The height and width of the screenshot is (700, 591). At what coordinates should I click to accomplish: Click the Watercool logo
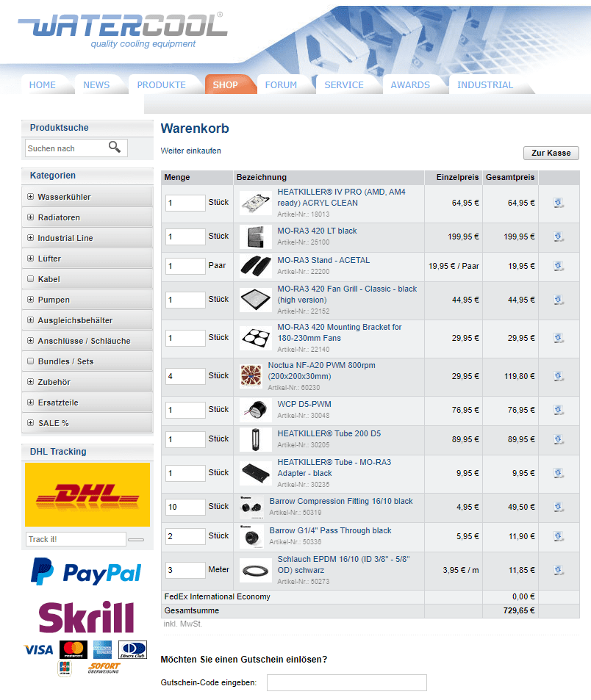tap(123, 29)
